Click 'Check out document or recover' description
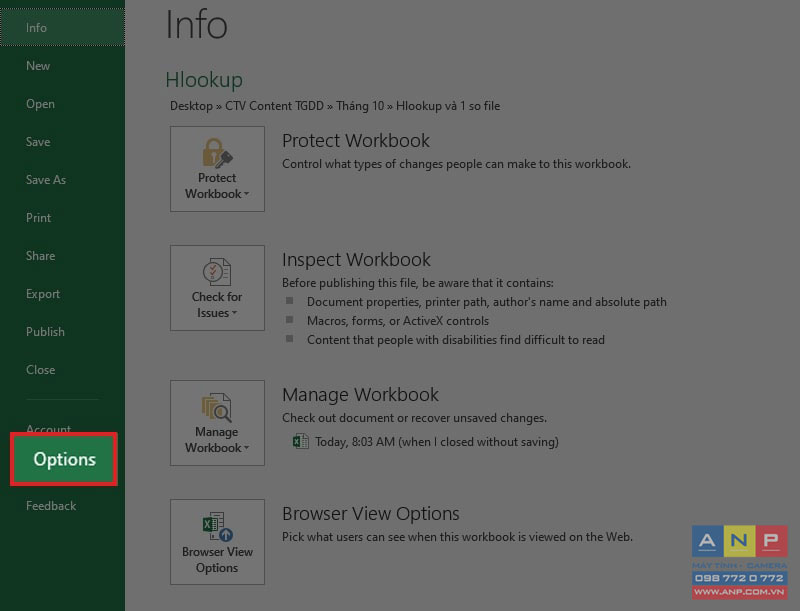The height and width of the screenshot is (611, 800). tap(414, 418)
